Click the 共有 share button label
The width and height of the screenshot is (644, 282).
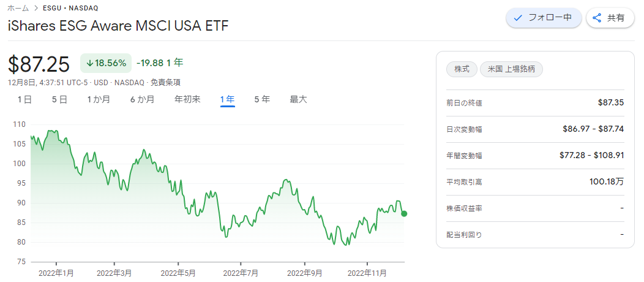[616, 18]
